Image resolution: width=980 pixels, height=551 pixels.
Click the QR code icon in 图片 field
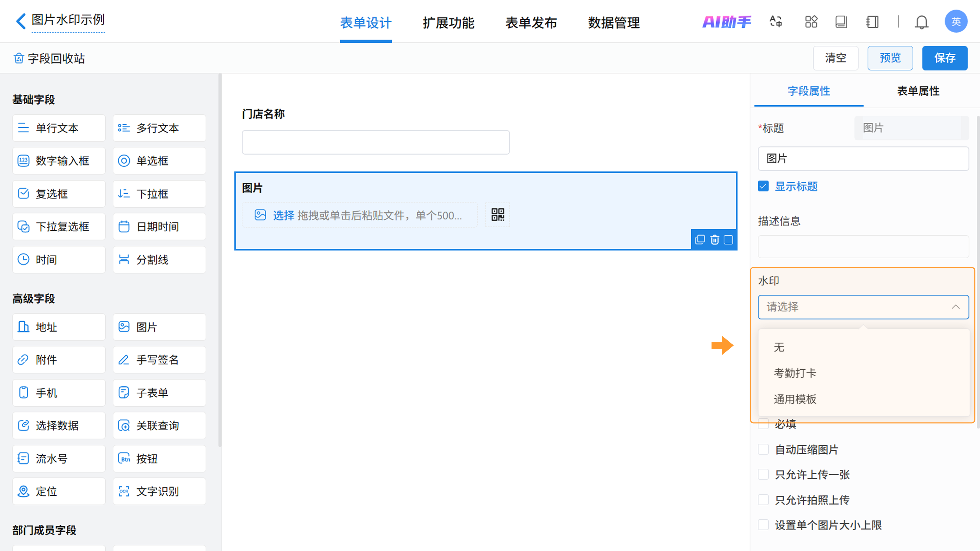pyautogui.click(x=497, y=215)
